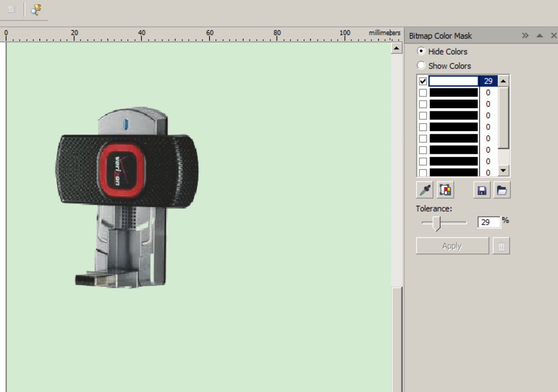This screenshot has height=392, width=558.
Task: Click the millimeters ruler unit label
Action: [x=384, y=33]
